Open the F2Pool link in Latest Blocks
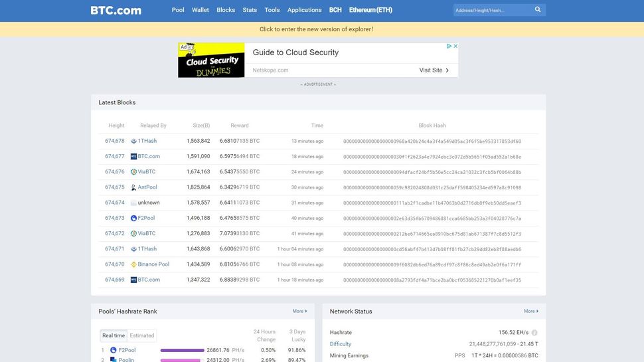 coord(146,218)
